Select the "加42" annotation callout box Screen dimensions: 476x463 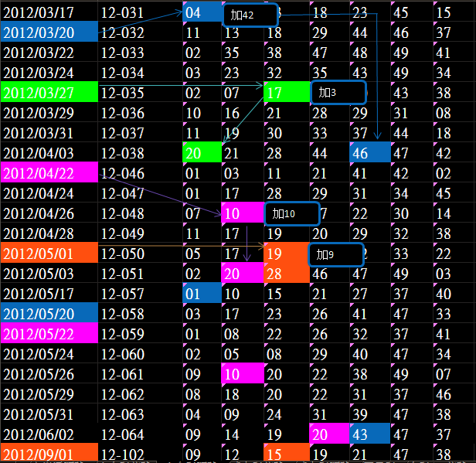[251, 15]
